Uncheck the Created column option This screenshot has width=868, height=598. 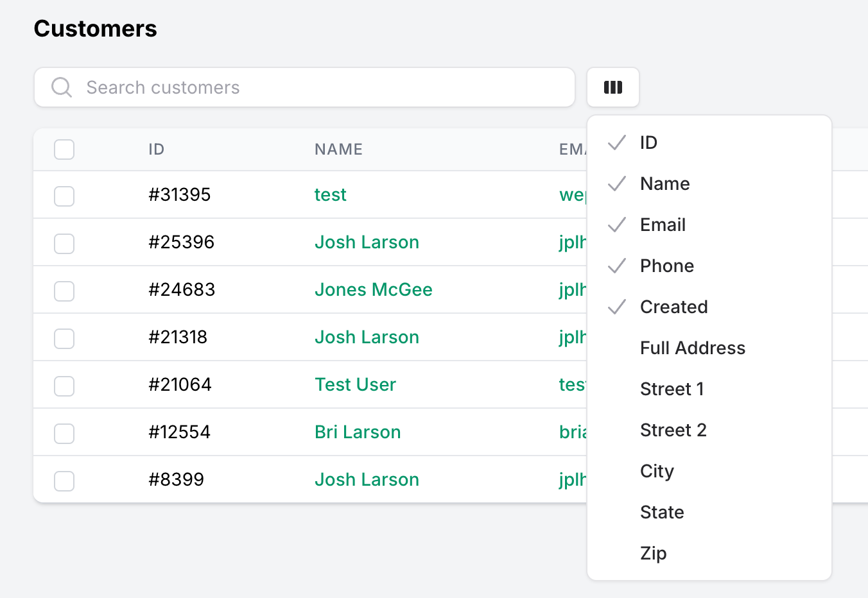[x=709, y=307]
